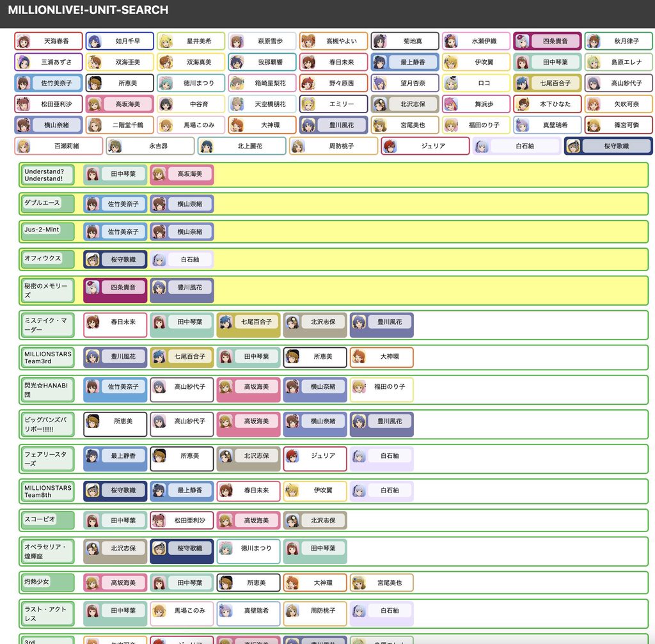Image resolution: width=655 pixels, height=644 pixels.
Task: Toggle the 秋月律子 idol filter
Action: [x=619, y=41]
